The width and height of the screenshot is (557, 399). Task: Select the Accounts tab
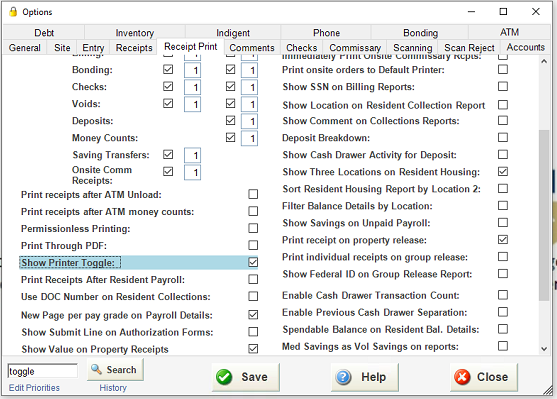526,47
